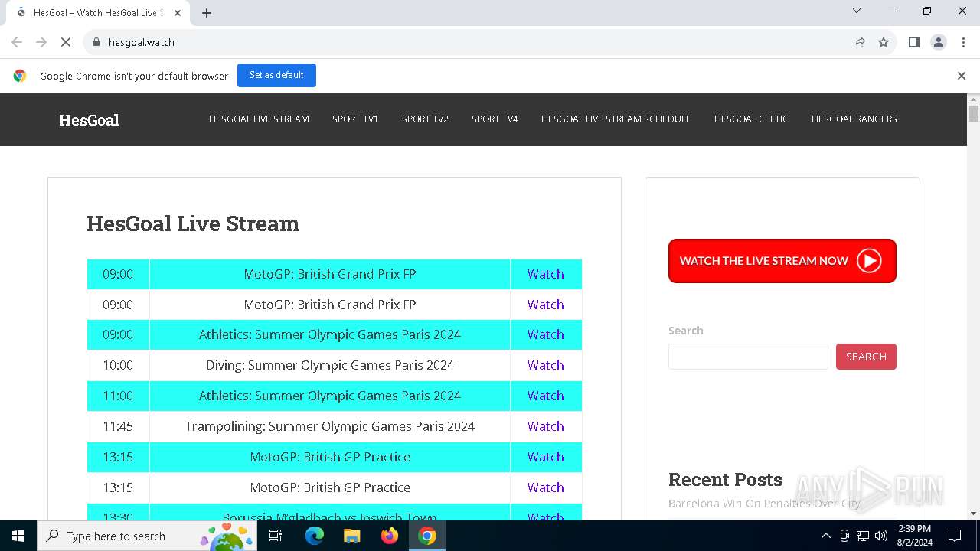Open Task View on the taskbar

click(276, 536)
